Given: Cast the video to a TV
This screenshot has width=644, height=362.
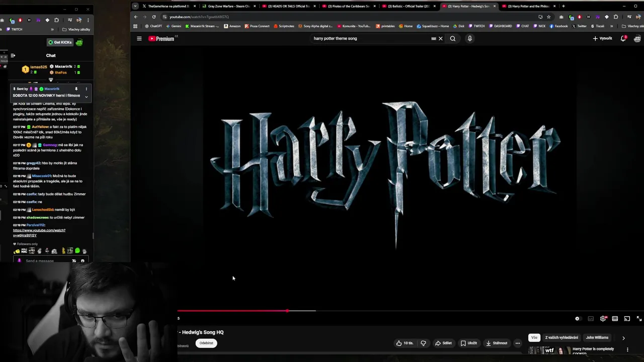Looking at the screenshot, I should click(627, 319).
